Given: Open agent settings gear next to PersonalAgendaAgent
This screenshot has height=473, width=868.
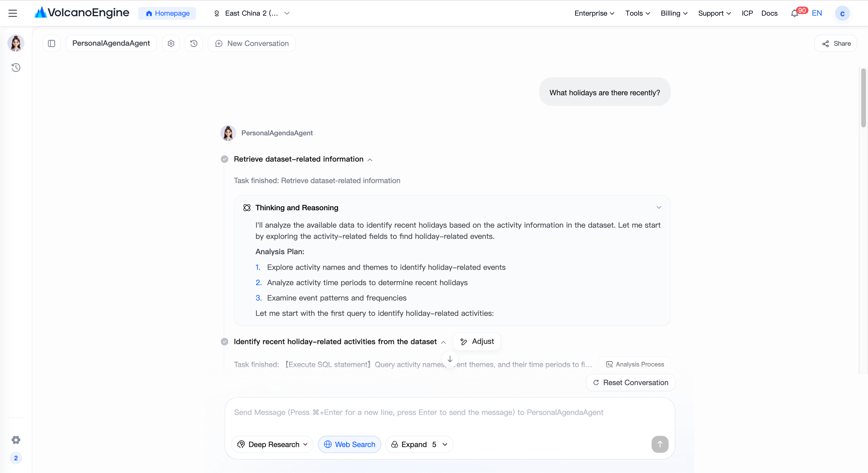Looking at the screenshot, I should 171,43.
